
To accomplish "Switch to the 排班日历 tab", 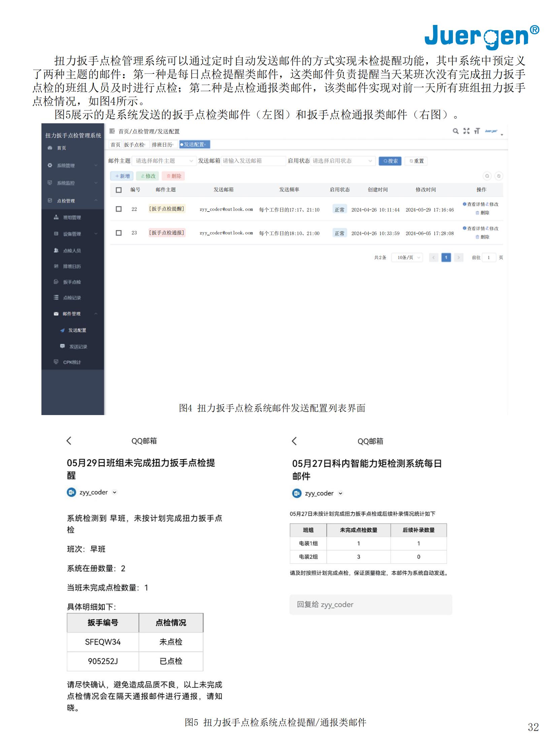I will 162,145.
